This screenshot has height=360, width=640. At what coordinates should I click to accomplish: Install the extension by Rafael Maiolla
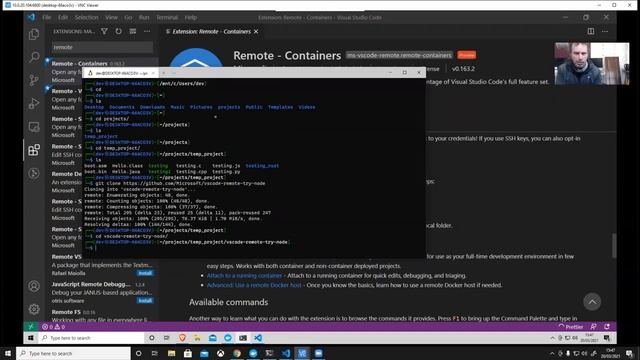(145, 273)
